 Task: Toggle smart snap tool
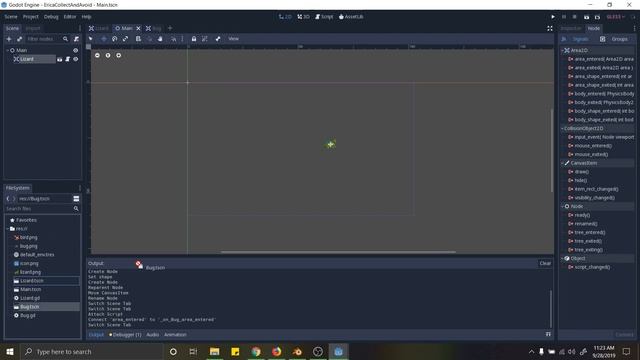point(173,39)
